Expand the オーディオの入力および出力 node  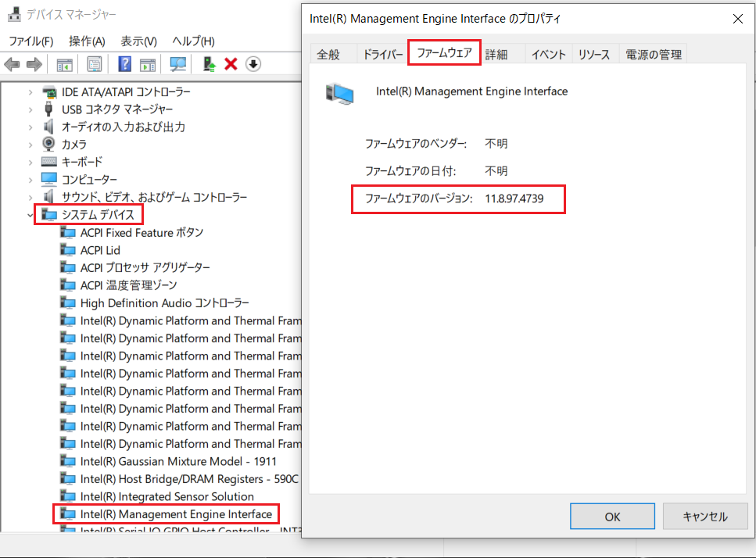click(30, 127)
